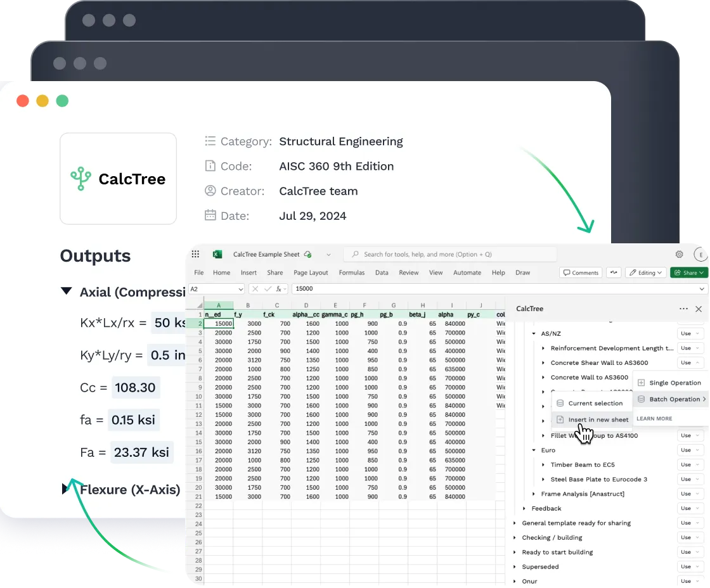Image resolution: width=710 pixels, height=588 pixels.
Task: Open the Editing mode dropdown
Action: click(646, 272)
